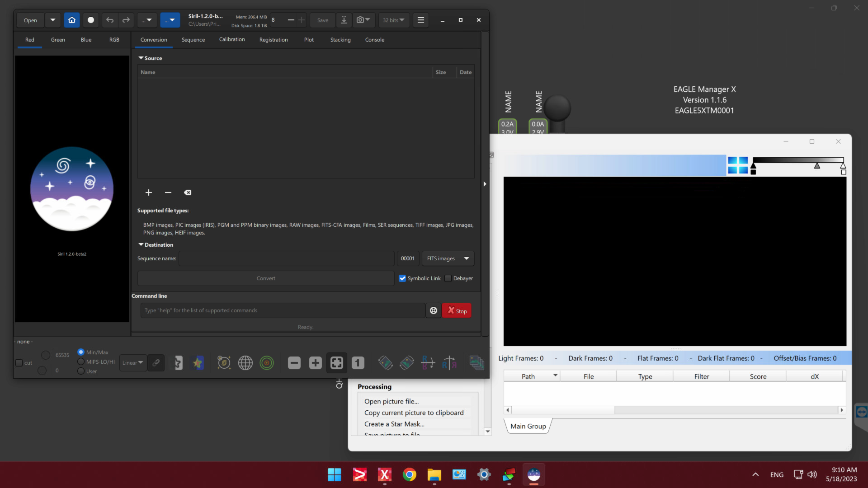Toggle the Debayer checkbox
This screenshot has width=868, height=488.
(x=448, y=278)
